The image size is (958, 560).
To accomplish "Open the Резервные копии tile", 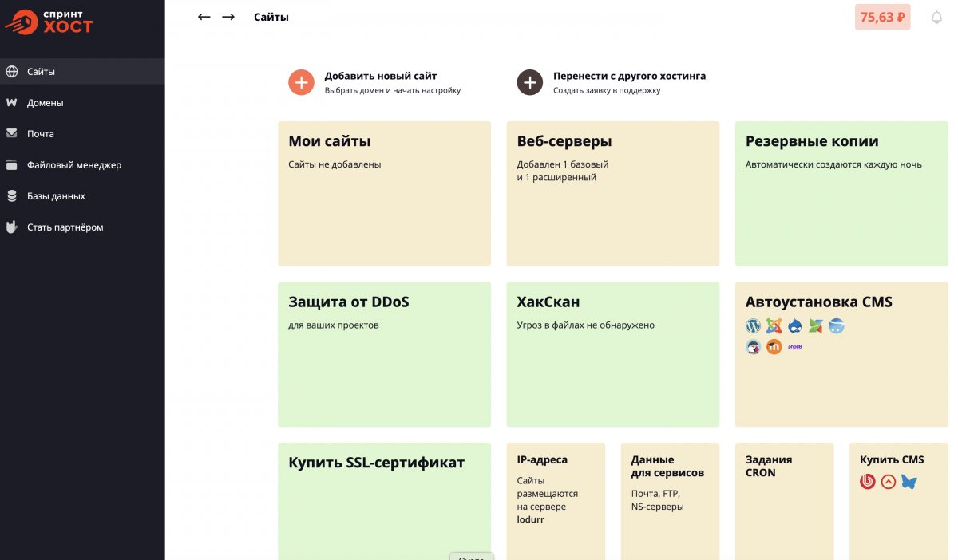I will 841,194.
